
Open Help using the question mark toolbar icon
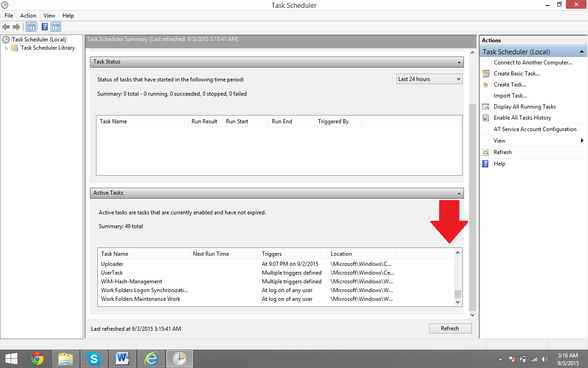[44, 27]
